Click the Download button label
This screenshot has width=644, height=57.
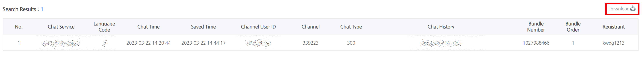point(619,9)
